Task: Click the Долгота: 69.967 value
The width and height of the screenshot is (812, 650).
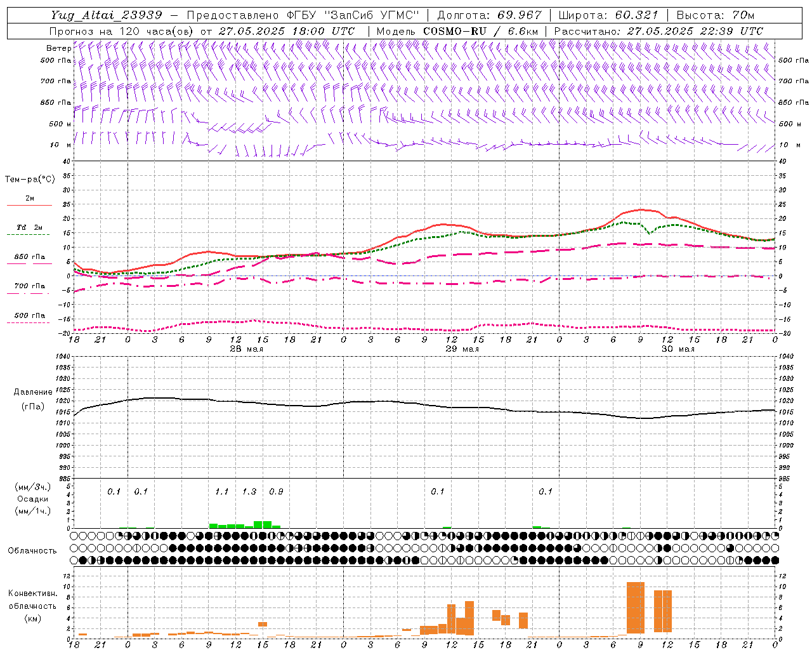Action: click(x=489, y=15)
